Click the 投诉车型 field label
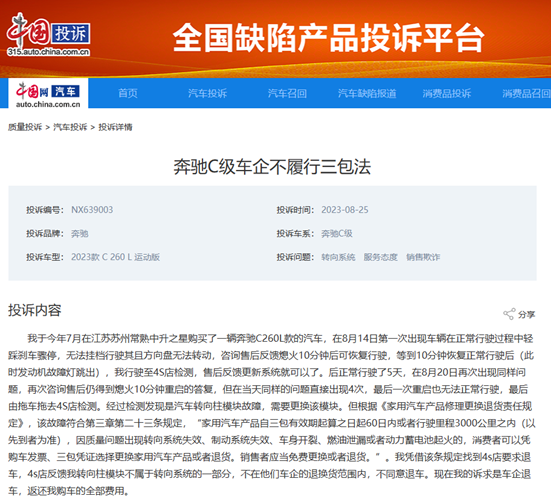The height and width of the screenshot is (499, 551). tap(45, 257)
